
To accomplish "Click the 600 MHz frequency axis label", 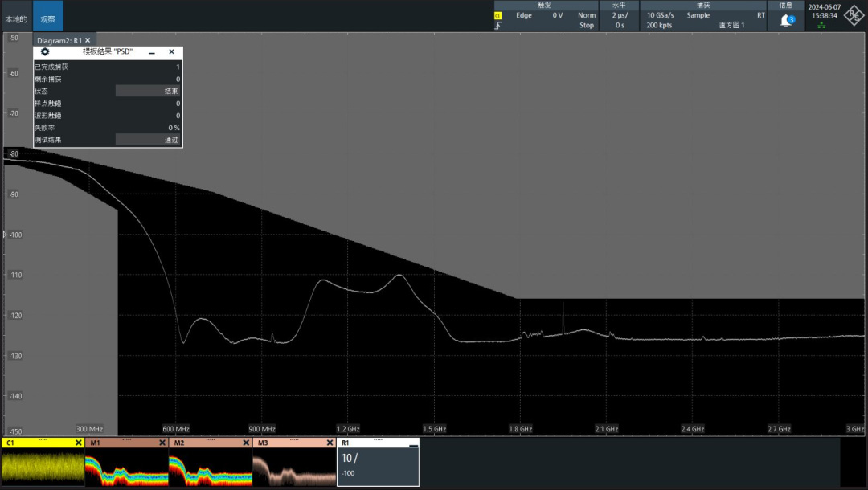I will click(x=176, y=429).
